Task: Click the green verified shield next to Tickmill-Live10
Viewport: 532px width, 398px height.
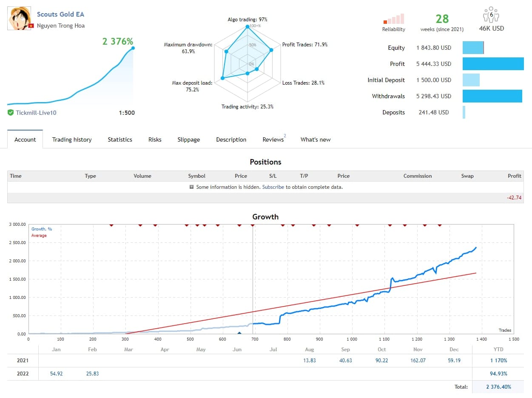Action: click(x=11, y=113)
